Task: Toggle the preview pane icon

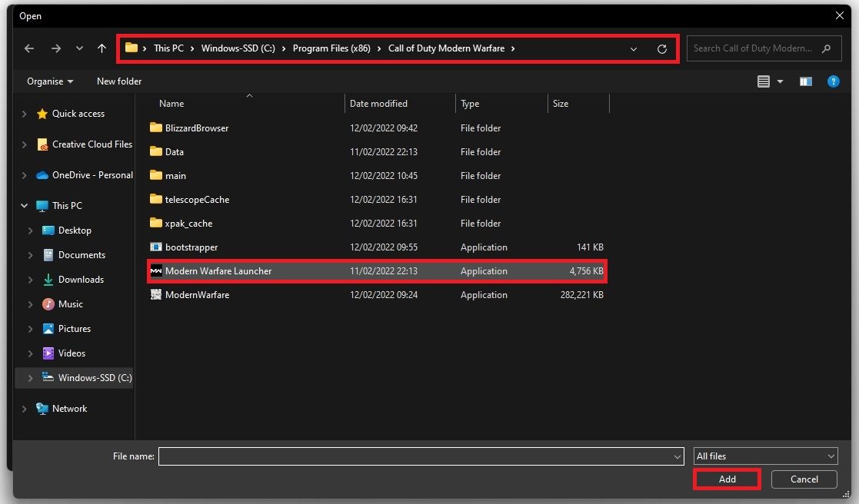Action: point(806,81)
